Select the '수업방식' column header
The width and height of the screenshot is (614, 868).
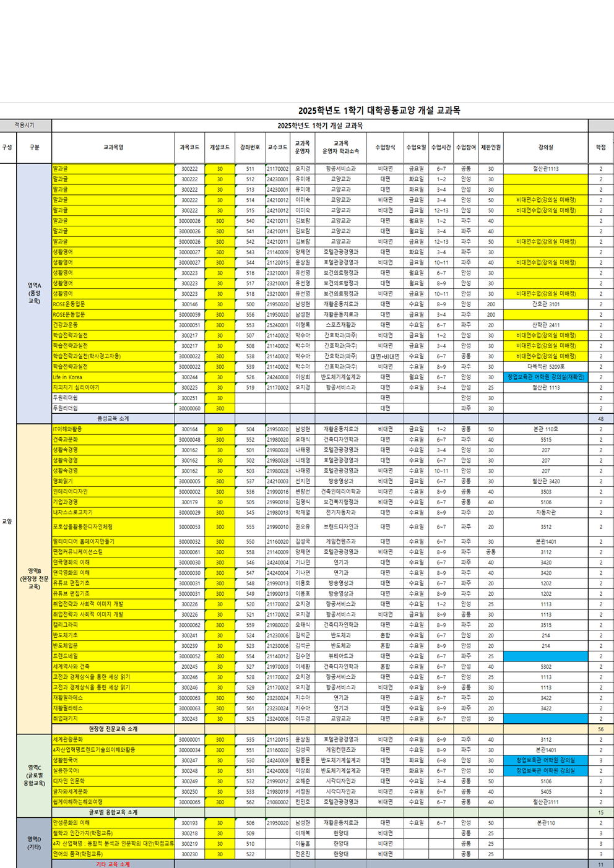click(x=385, y=147)
